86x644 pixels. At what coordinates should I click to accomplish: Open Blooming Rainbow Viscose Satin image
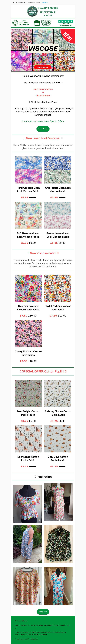point(28,288)
